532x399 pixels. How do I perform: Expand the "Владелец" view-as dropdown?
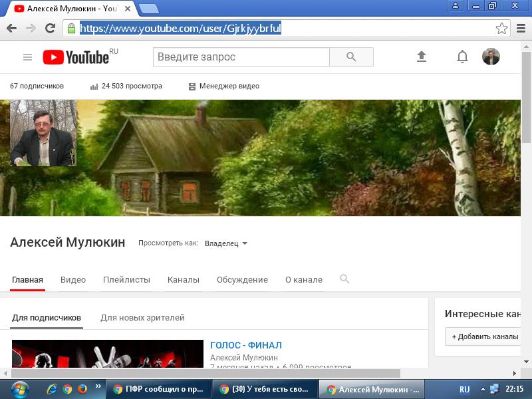tap(226, 243)
